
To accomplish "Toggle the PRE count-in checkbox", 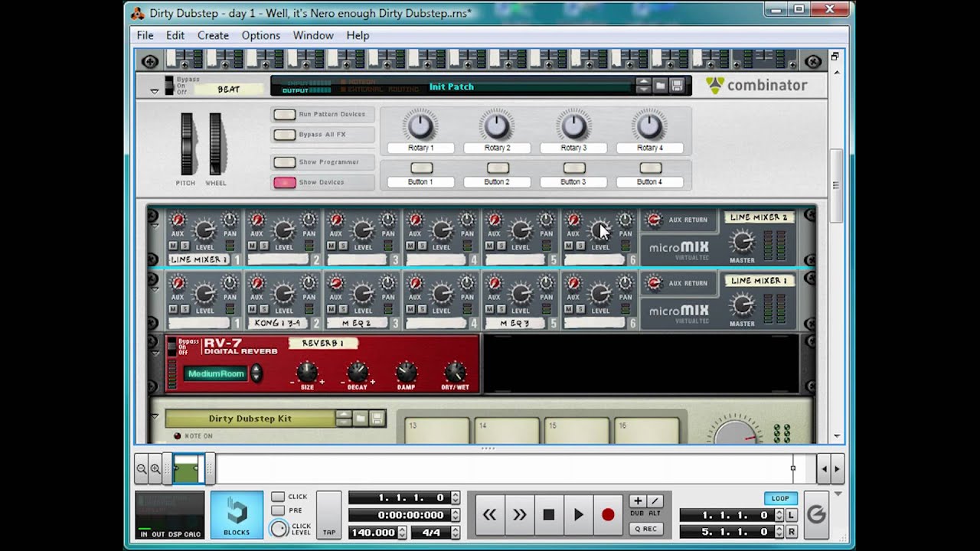I will 278,510.
